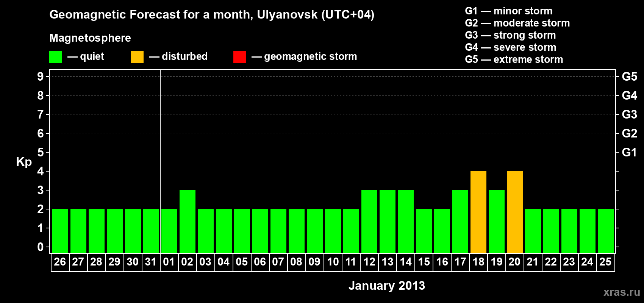The height and width of the screenshot is (303, 644).
Task: Click the G5 label on right axis
Action: 630,77
